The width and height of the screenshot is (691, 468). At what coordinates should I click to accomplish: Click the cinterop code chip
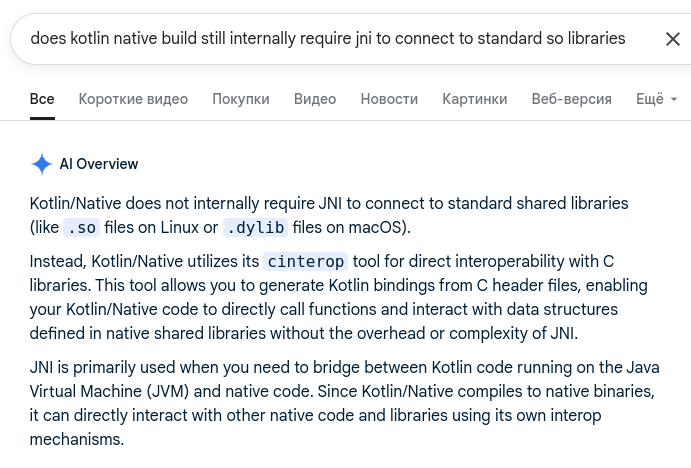coord(306,262)
